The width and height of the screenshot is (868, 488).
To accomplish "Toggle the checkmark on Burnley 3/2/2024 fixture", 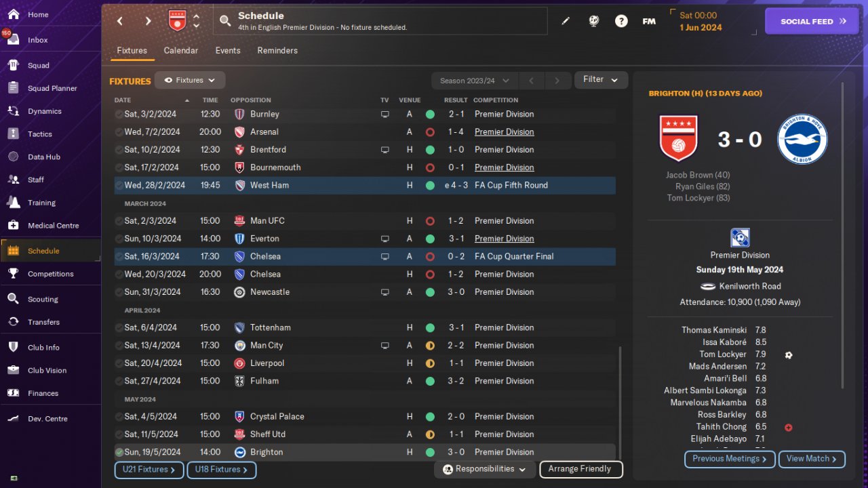I will click(119, 114).
